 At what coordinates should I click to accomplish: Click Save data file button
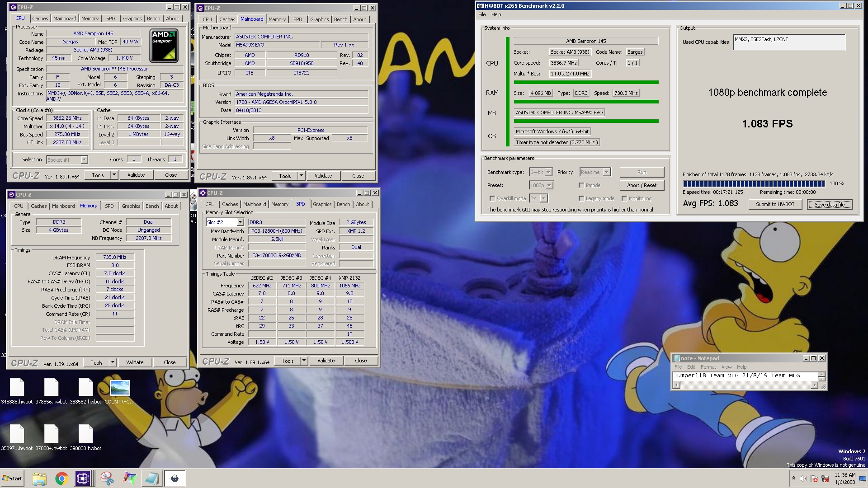(829, 205)
